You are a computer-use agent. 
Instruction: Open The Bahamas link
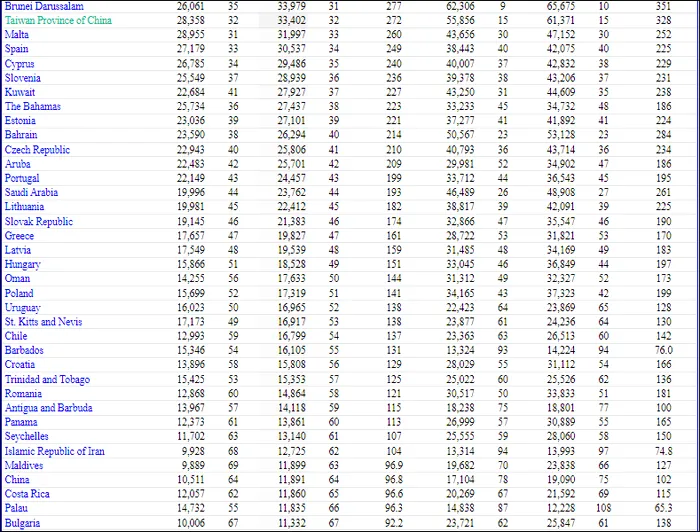33,107
